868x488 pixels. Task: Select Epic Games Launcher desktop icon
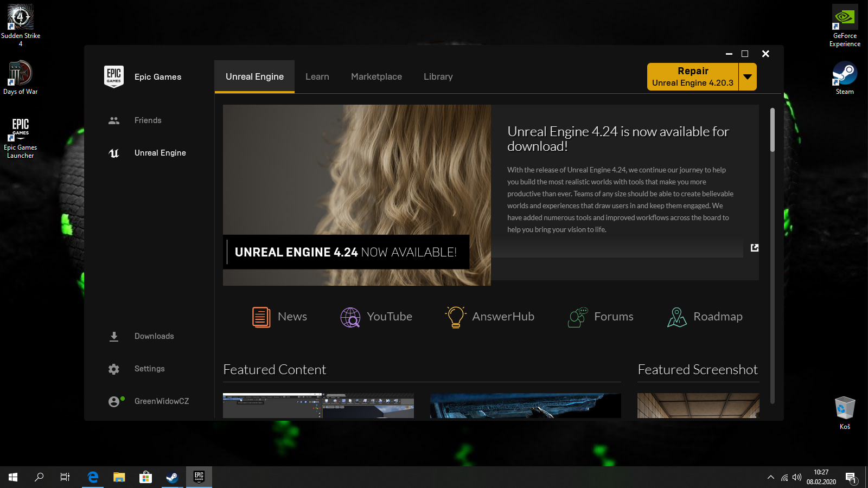coord(21,138)
